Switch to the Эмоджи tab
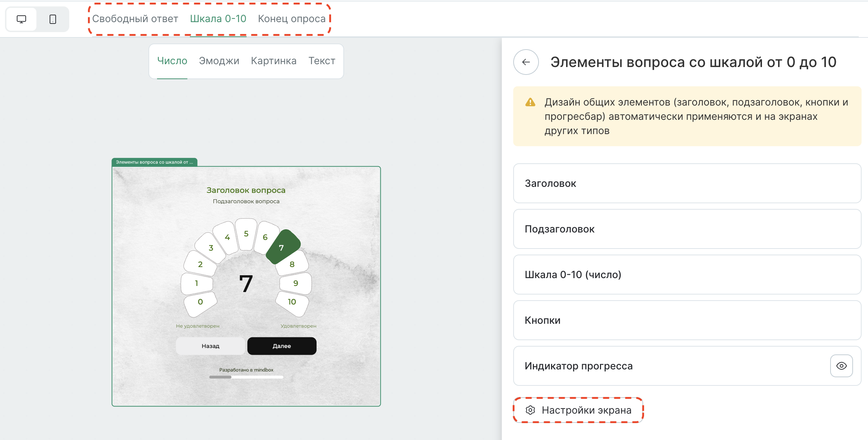The height and width of the screenshot is (440, 868). [219, 61]
